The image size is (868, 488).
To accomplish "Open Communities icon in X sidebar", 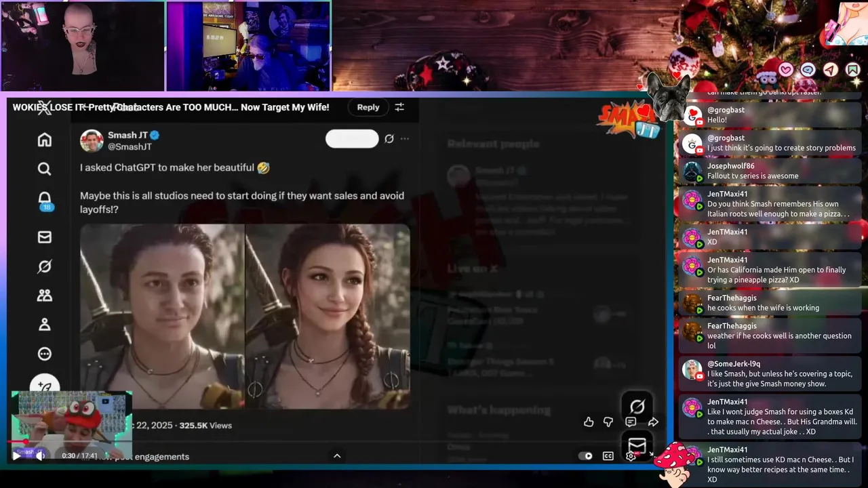I will (44, 295).
